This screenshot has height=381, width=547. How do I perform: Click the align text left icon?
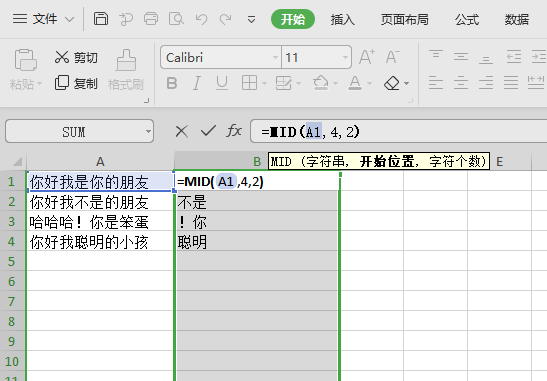(436, 83)
